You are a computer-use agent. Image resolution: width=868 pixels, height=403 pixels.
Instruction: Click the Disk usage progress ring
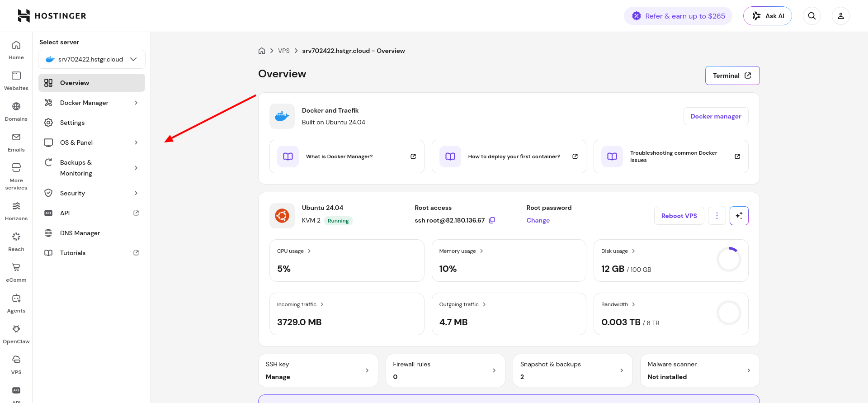coord(729,260)
